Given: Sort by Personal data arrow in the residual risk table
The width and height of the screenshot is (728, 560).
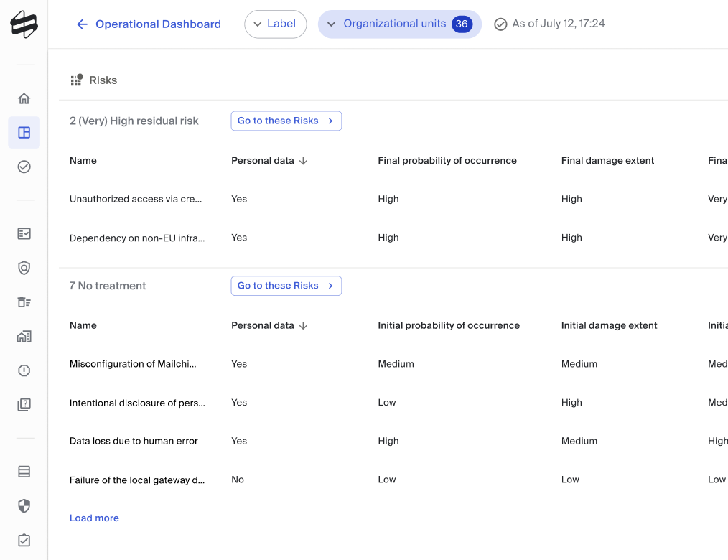Looking at the screenshot, I should click(x=303, y=161).
